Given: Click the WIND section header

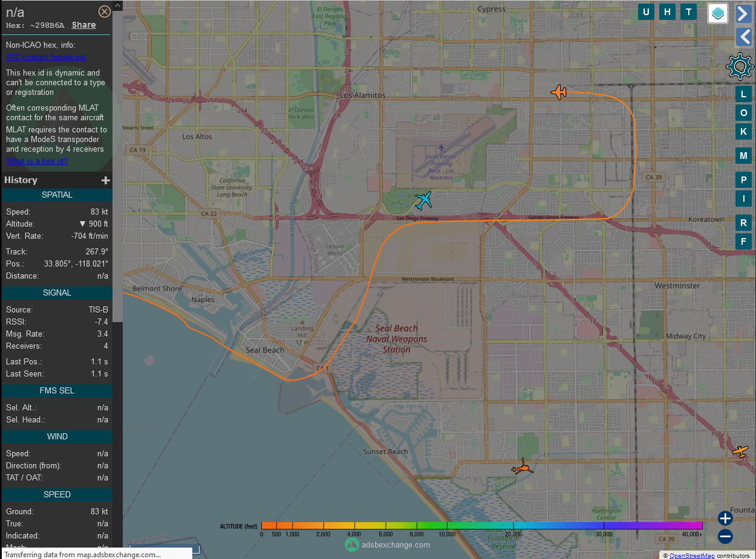Looking at the screenshot, I should point(57,436).
